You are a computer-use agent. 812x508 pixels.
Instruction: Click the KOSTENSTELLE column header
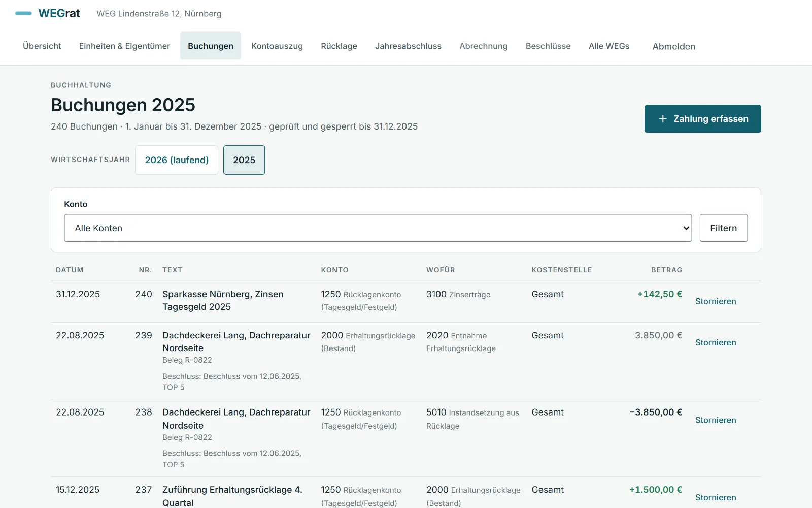tap(562, 270)
